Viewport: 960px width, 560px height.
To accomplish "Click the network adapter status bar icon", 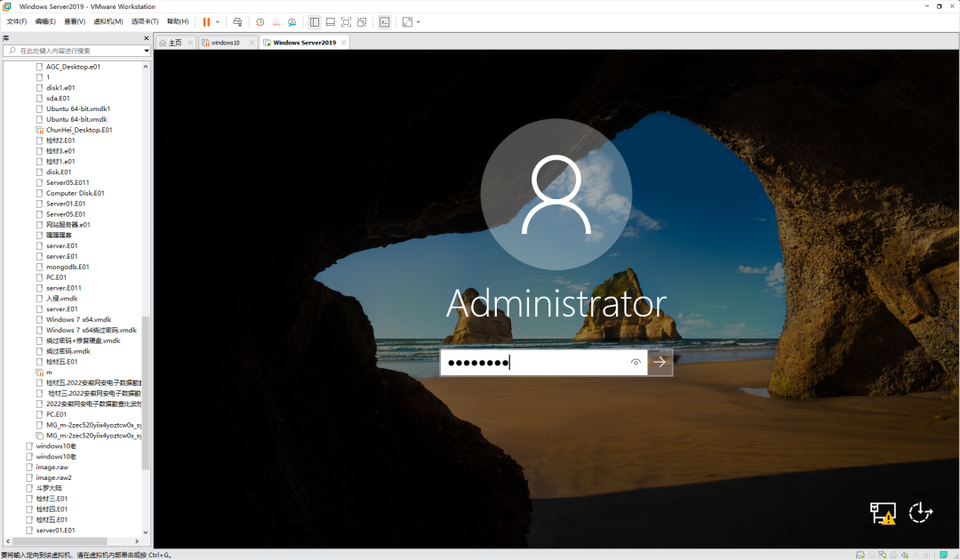I will click(x=883, y=555).
